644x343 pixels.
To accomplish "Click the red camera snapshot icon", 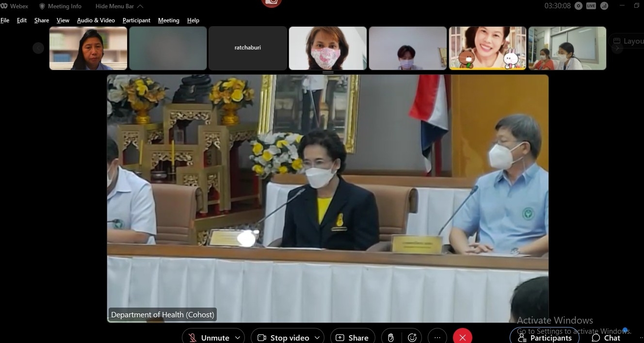I will [x=272, y=2].
